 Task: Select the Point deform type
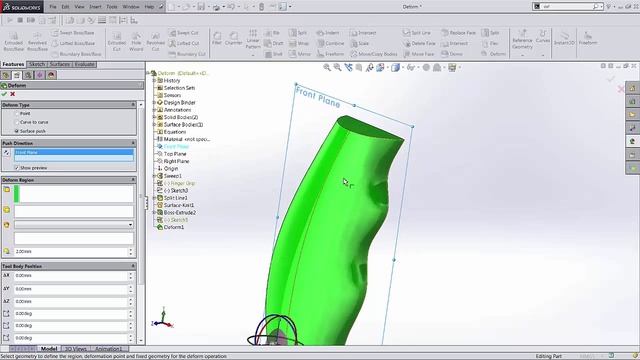point(17,113)
